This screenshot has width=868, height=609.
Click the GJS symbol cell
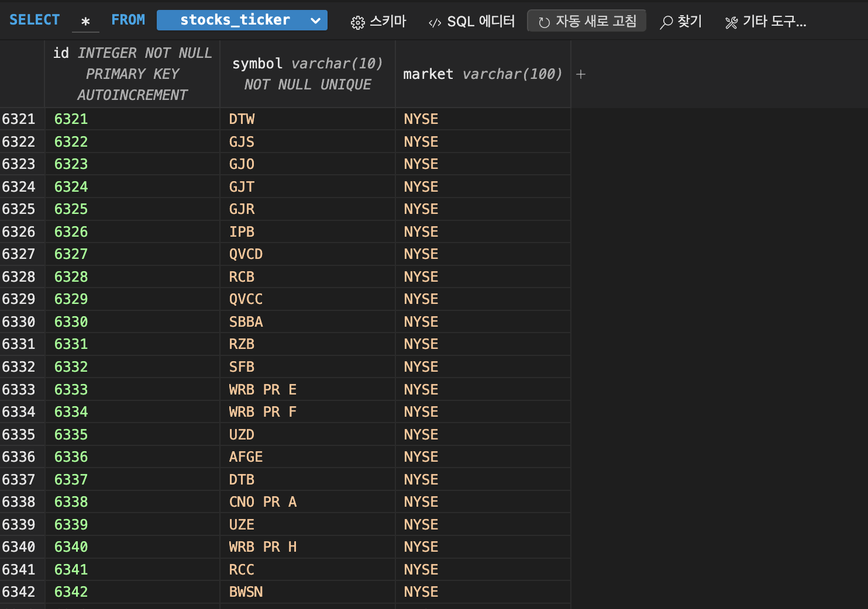point(308,142)
